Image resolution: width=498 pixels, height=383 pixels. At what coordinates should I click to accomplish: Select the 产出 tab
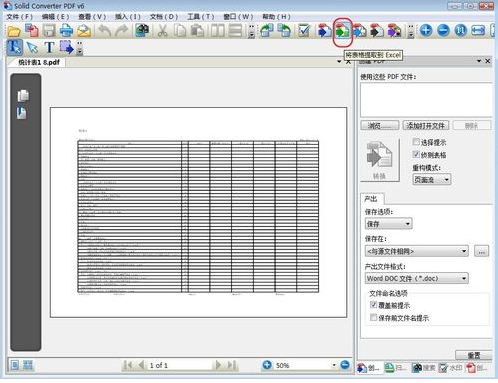coord(371,199)
